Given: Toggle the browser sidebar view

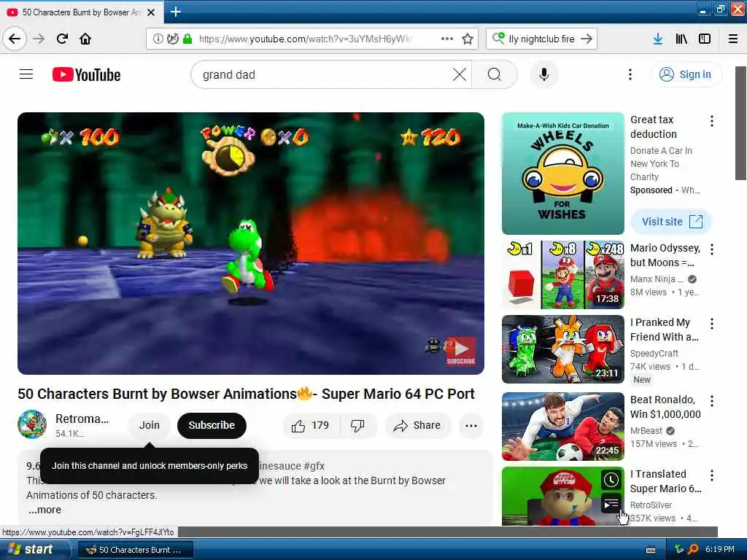Looking at the screenshot, I should (x=705, y=39).
